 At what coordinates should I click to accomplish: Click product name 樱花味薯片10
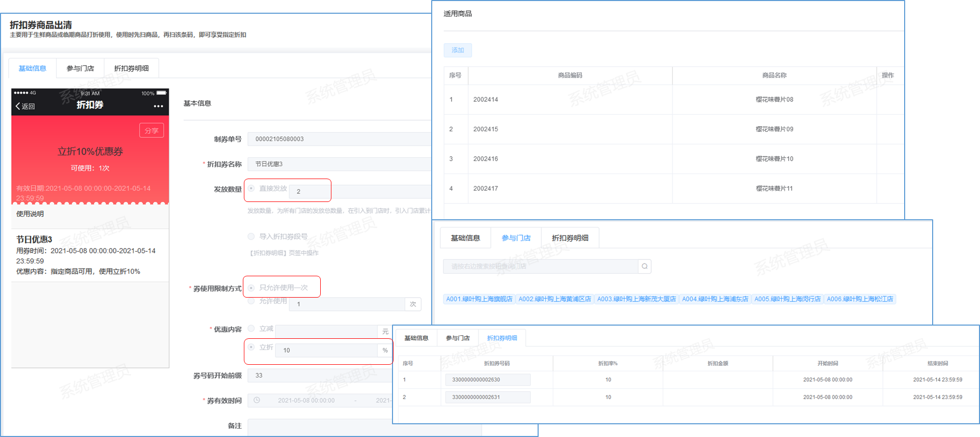(774, 159)
